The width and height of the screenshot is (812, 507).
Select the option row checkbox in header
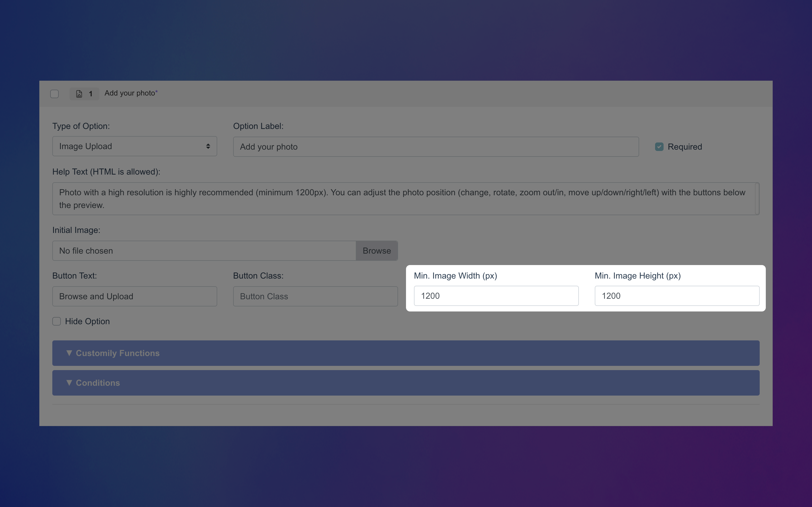[x=54, y=94]
